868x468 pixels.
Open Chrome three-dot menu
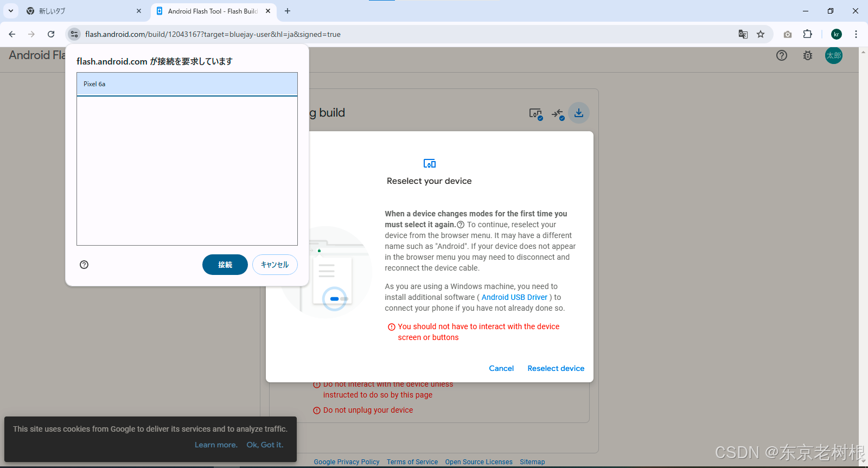[856, 34]
